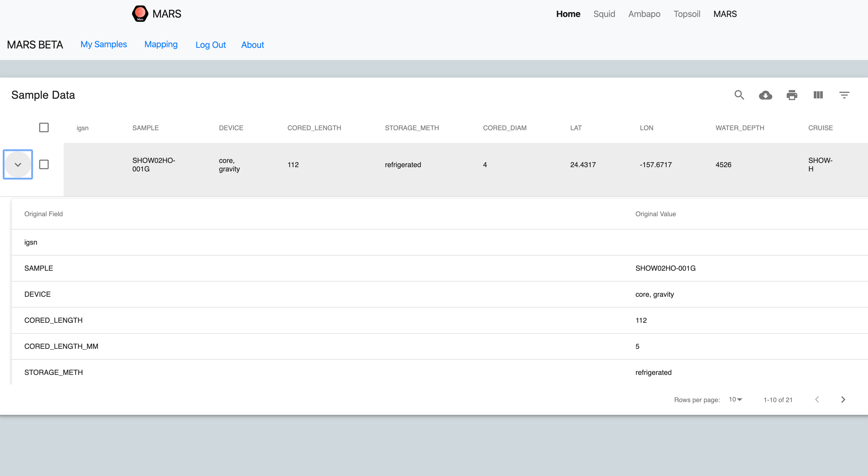Click the original value SHOW02HO-001G
This screenshot has width=868, height=476.
(665, 268)
